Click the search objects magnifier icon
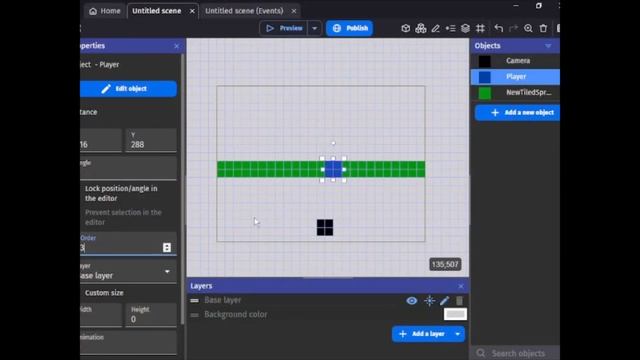 (481, 353)
